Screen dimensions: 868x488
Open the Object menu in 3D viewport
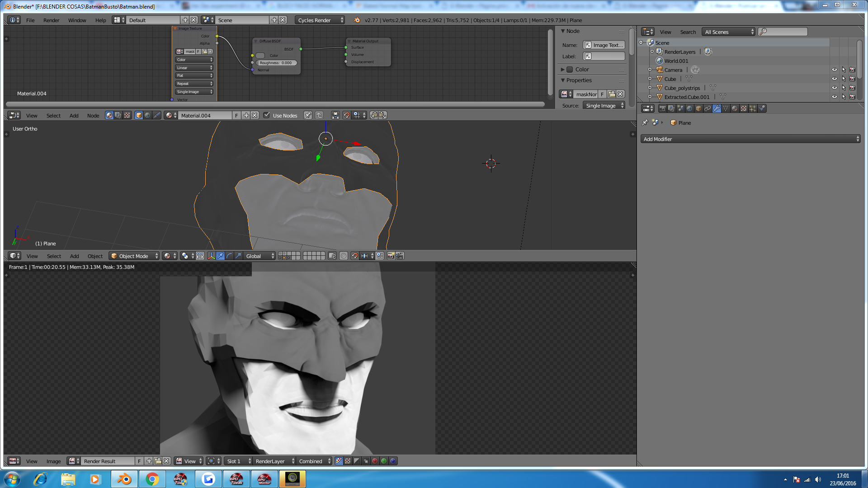95,256
